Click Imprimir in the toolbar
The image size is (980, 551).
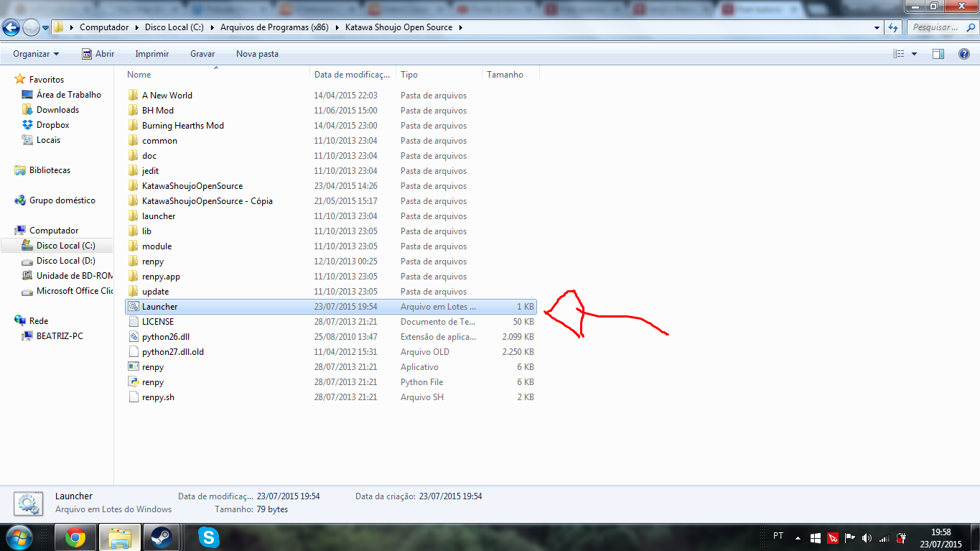click(152, 54)
